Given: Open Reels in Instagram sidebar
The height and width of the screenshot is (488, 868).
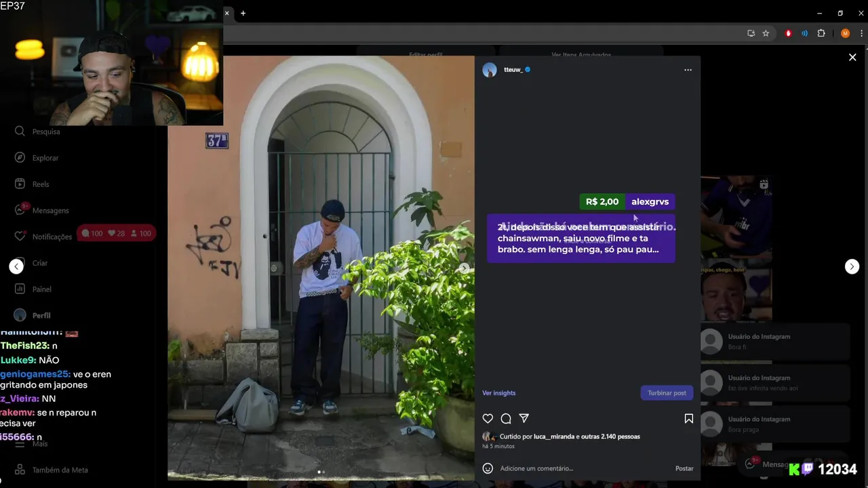Looking at the screenshot, I should pyautogui.click(x=41, y=184).
